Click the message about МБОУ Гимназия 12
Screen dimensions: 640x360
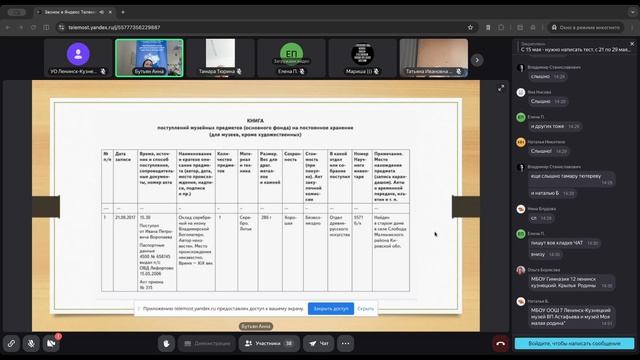coord(571,282)
